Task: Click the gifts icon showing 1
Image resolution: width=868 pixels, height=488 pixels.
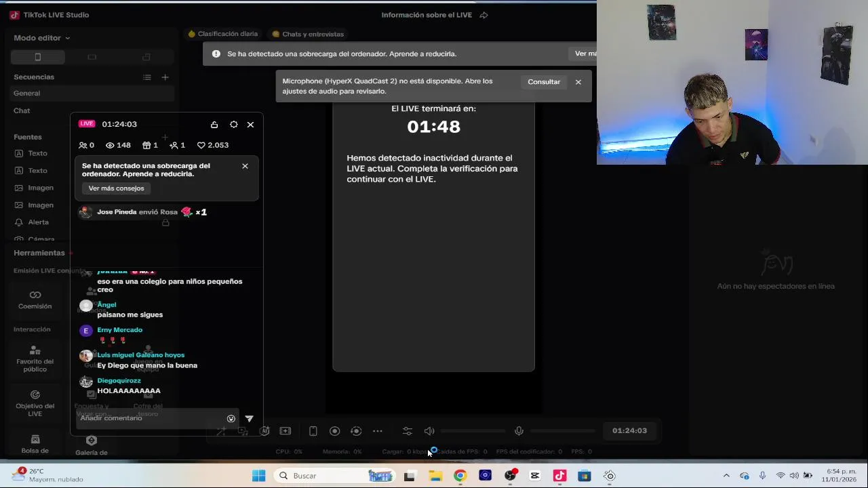Action: coord(146,145)
